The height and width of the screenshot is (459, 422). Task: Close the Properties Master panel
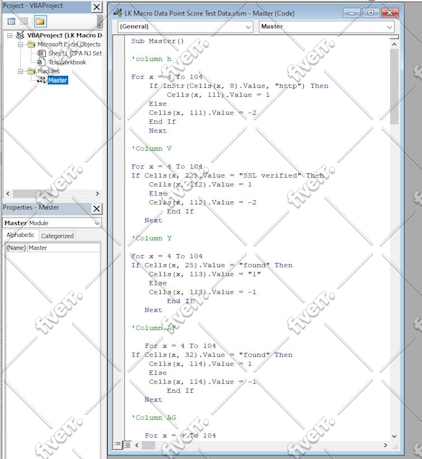point(96,209)
